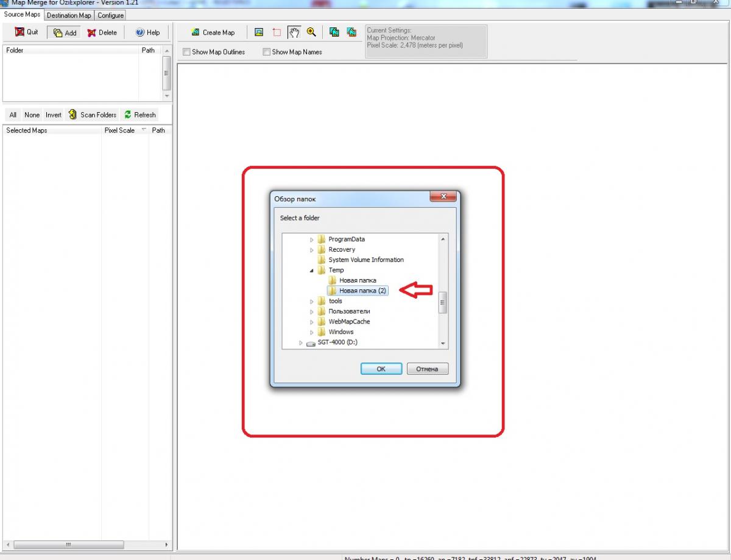Click the Отмена cancel button

pyautogui.click(x=427, y=369)
